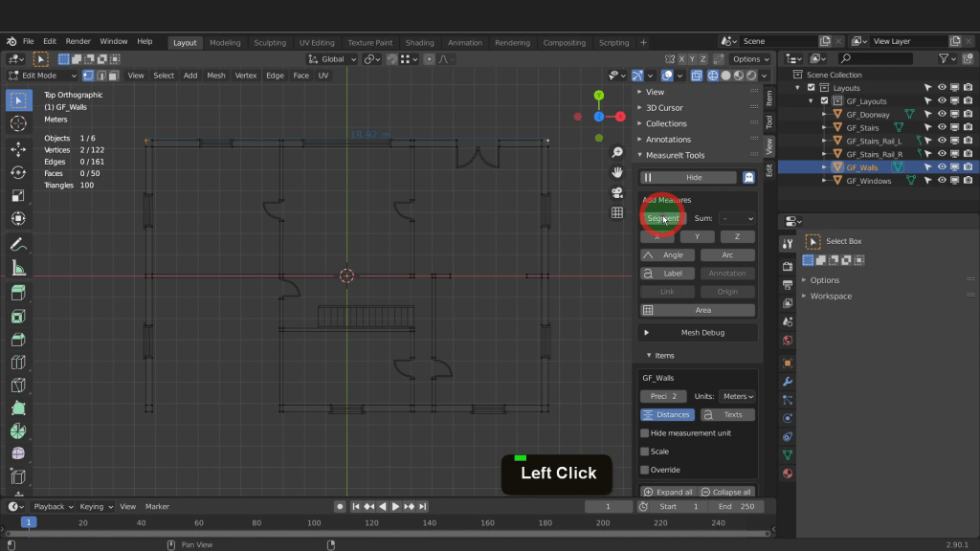Activate the Cursor tool

tap(17, 124)
